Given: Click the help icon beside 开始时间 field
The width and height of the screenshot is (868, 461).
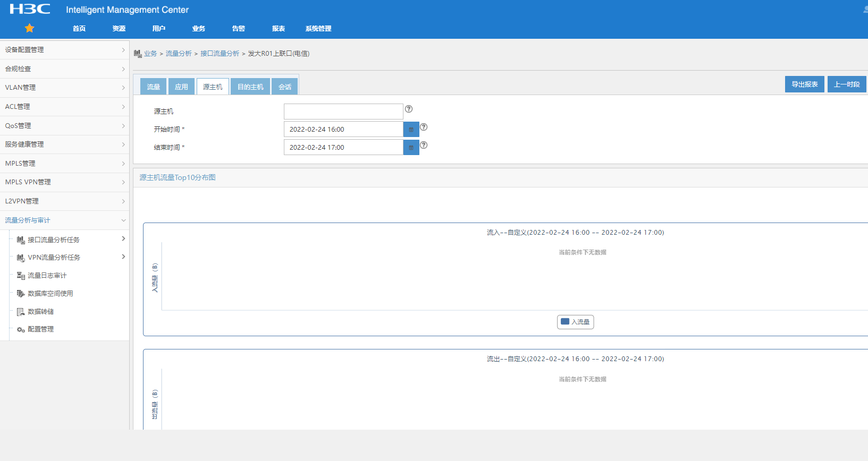Looking at the screenshot, I should (x=424, y=127).
